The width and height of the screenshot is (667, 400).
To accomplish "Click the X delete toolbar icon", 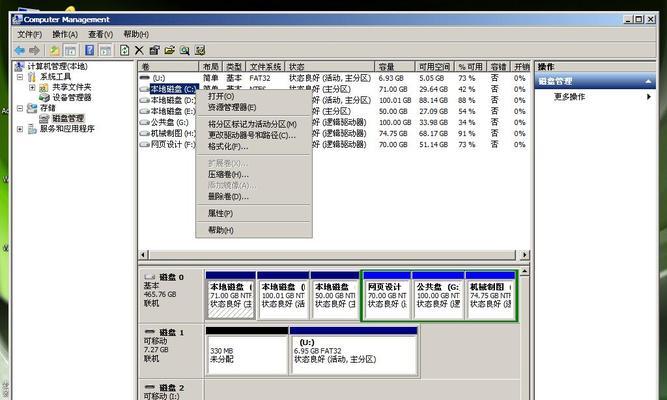I will 139,50.
